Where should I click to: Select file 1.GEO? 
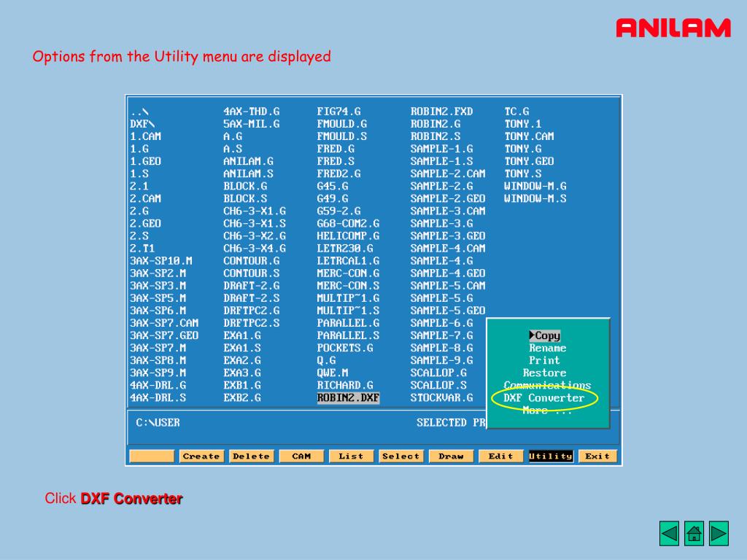[x=145, y=161]
